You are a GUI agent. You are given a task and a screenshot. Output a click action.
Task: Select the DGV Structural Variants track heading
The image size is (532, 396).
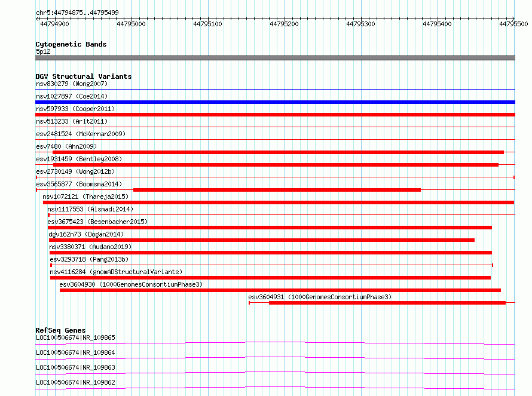tap(84, 76)
